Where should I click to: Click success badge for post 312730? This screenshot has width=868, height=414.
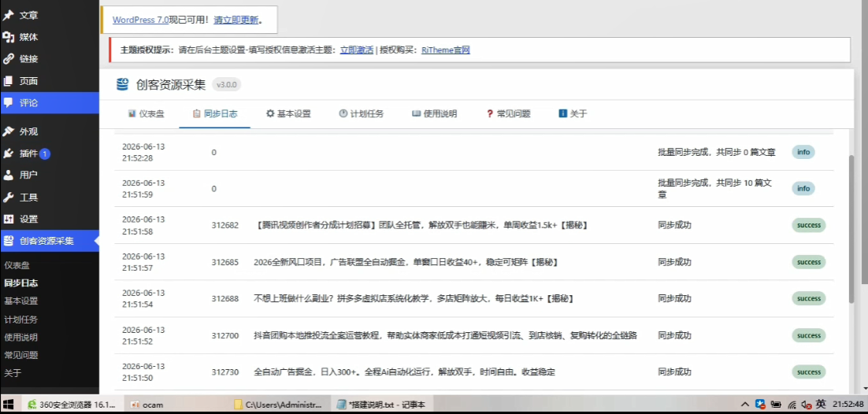click(x=809, y=372)
